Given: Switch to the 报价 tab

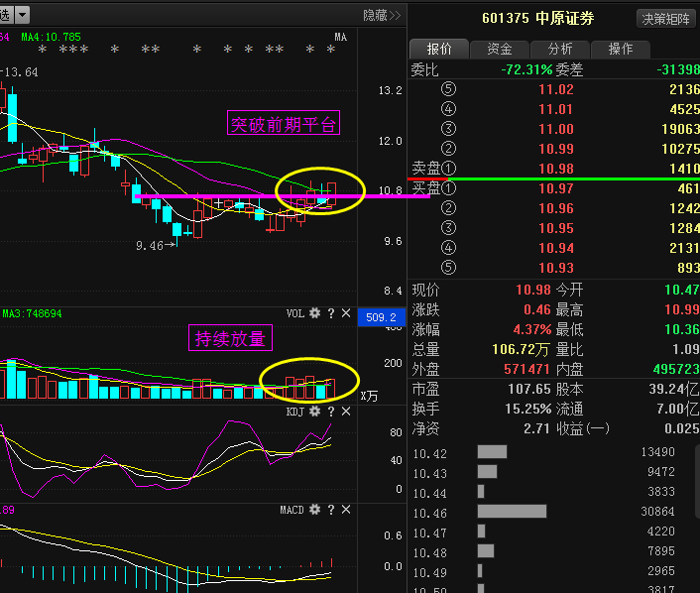Looking at the screenshot, I should (439, 49).
